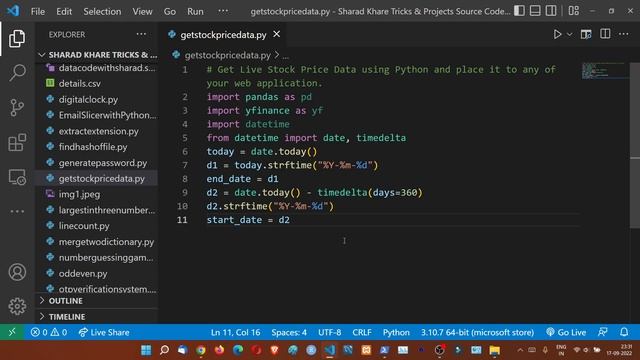Image resolution: width=640 pixels, height=360 pixels.
Task: Open the Remote Explorer view
Action: tap(17, 177)
